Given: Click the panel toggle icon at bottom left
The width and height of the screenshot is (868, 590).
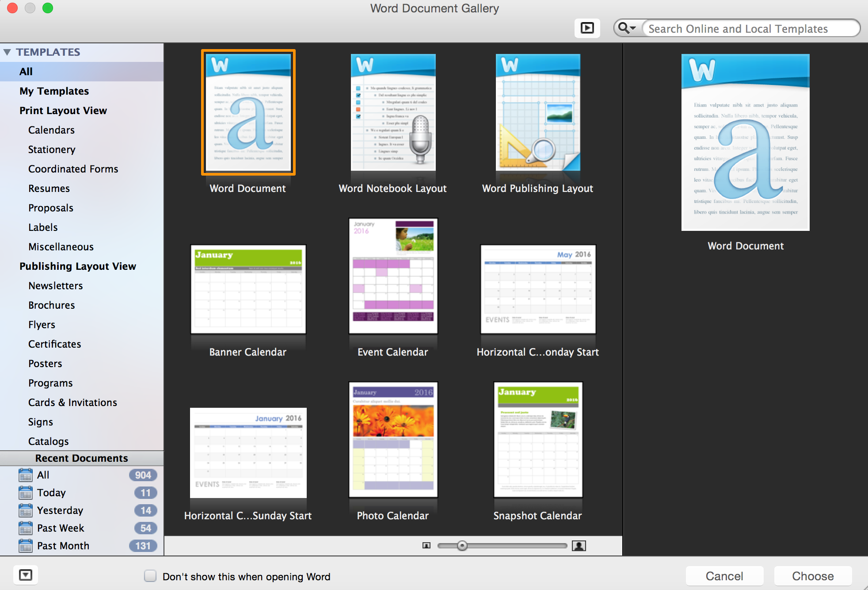Looking at the screenshot, I should pyautogui.click(x=25, y=575).
